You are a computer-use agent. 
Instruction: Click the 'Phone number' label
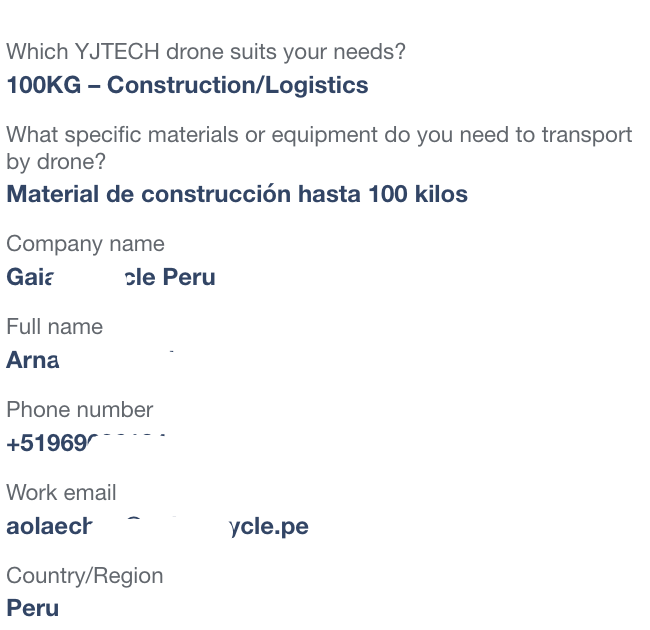click(80, 410)
